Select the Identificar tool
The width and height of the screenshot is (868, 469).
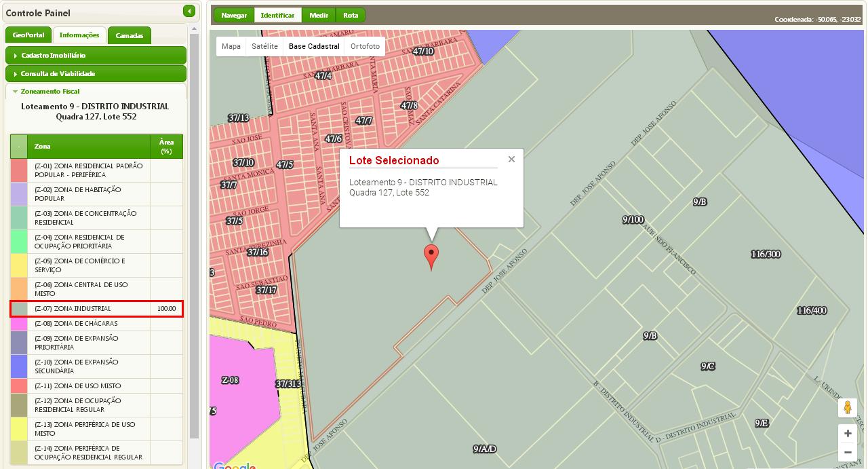[x=278, y=15]
